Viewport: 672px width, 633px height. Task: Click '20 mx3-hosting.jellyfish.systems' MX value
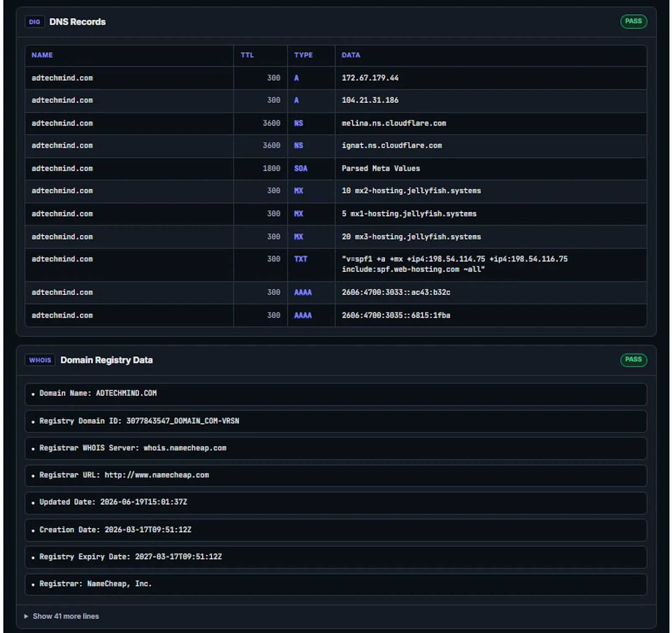pyautogui.click(x=411, y=237)
